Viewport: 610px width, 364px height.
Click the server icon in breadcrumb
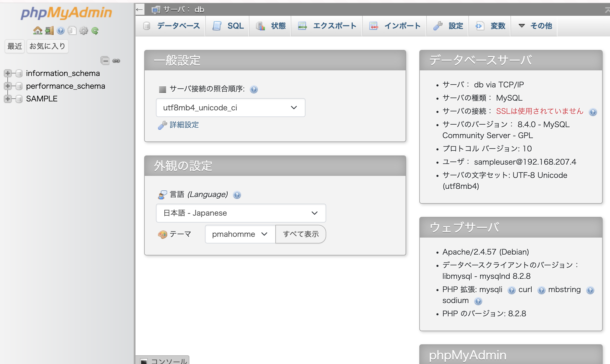point(156,10)
